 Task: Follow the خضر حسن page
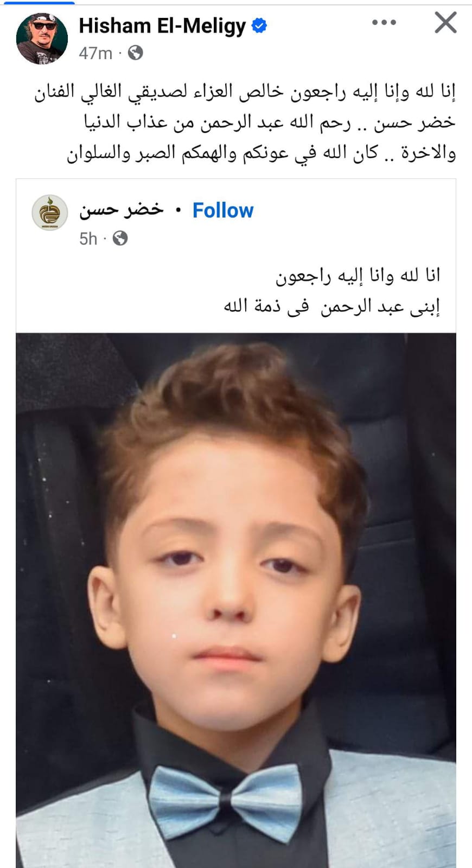(223, 210)
